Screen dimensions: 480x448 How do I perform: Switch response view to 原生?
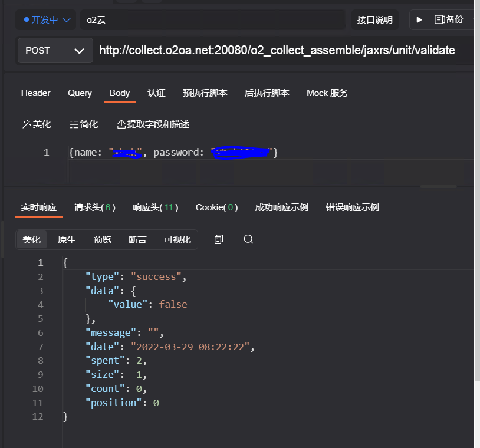point(67,239)
